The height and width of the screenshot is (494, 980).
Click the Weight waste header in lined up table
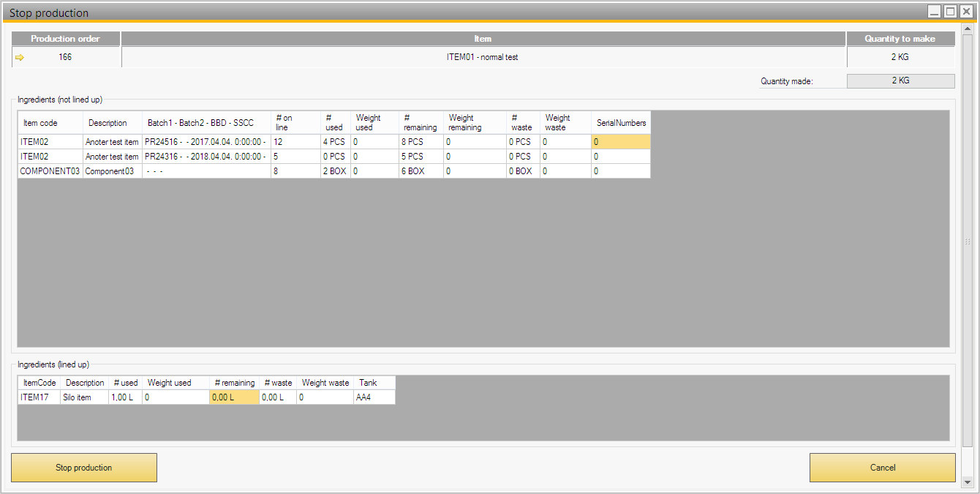tap(325, 383)
